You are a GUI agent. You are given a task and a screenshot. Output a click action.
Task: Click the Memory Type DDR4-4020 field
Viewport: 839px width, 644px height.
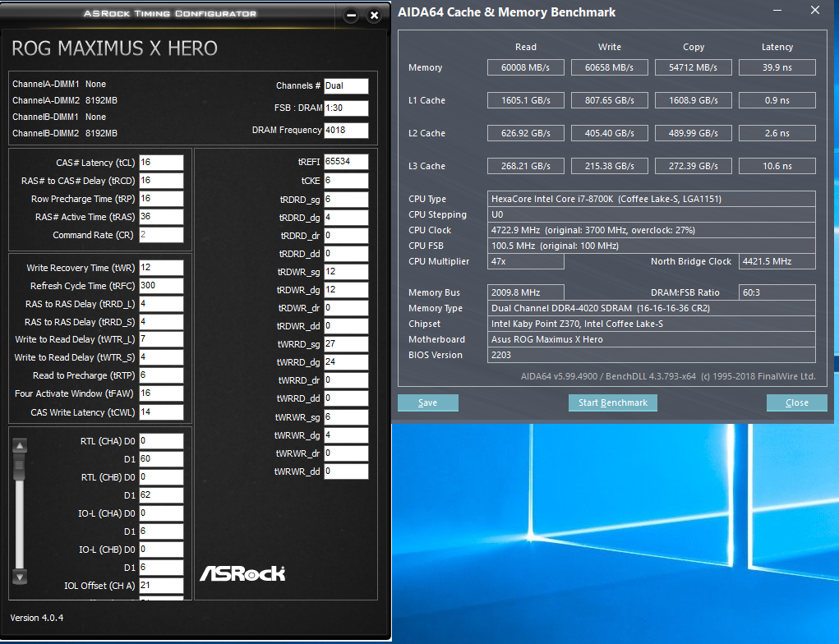click(x=651, y=309)
